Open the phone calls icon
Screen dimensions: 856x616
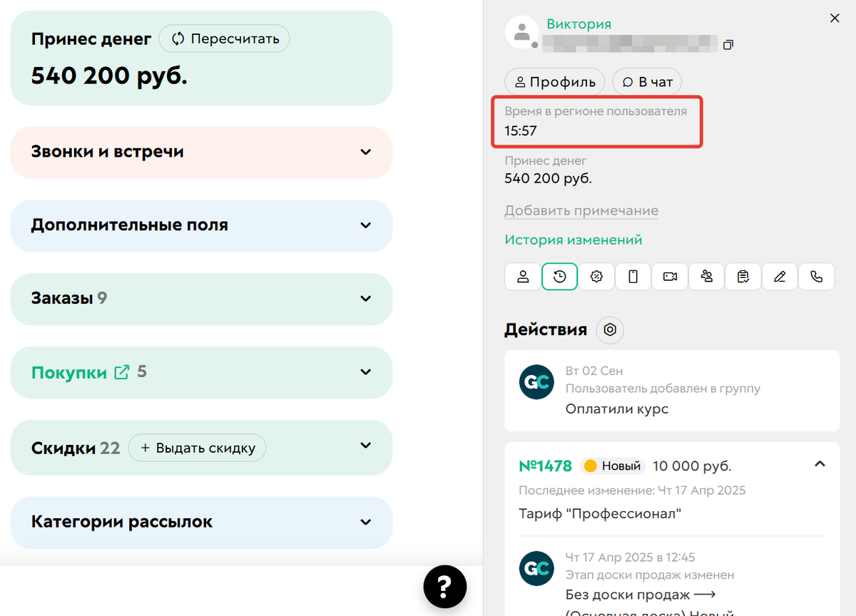click(817, 277)
